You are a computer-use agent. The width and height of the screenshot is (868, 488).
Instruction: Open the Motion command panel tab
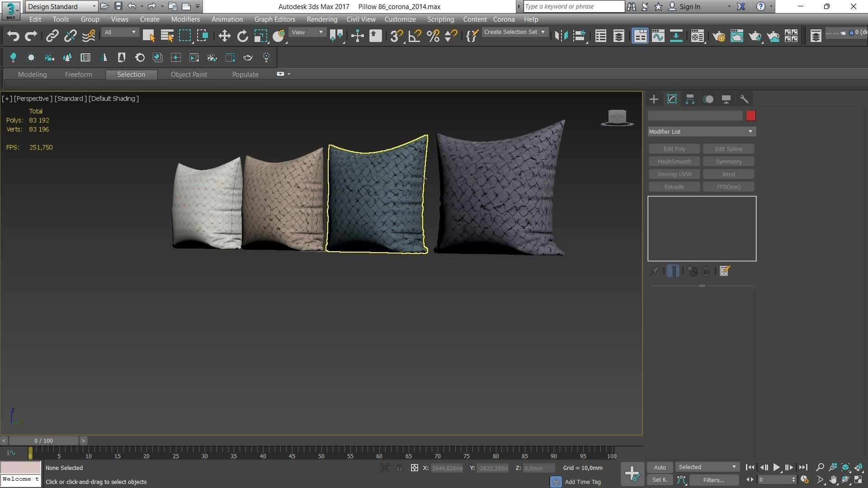coord(708,99)
